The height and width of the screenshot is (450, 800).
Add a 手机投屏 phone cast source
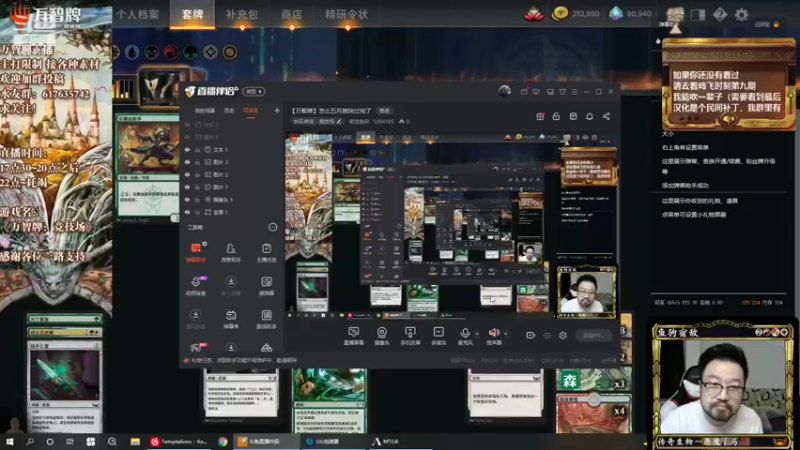click(410, 336)
